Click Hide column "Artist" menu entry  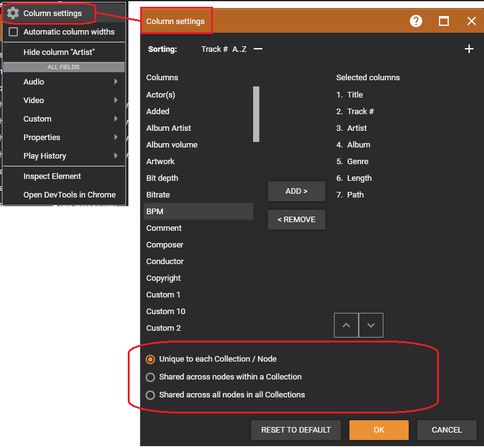(59, 52)
